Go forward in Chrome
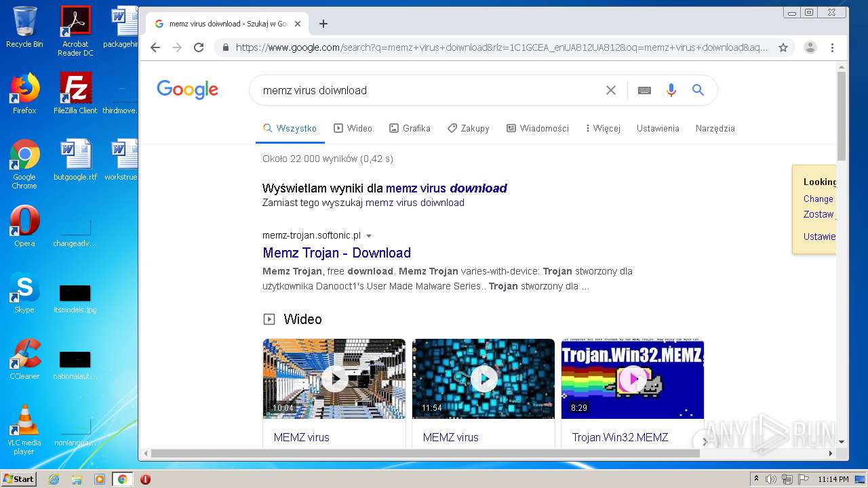Viewport: 868px width, 488px height. click(x=177, y=47)
